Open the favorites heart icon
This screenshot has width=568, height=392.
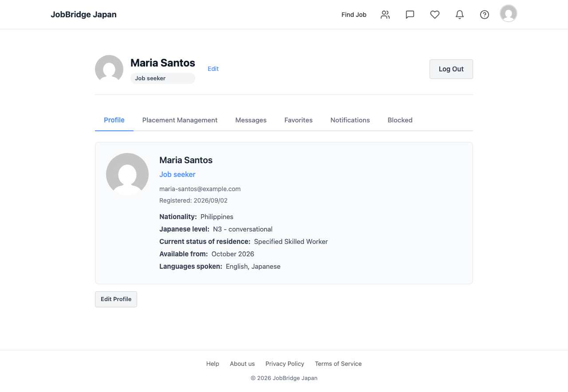click(x=435, y=15)
